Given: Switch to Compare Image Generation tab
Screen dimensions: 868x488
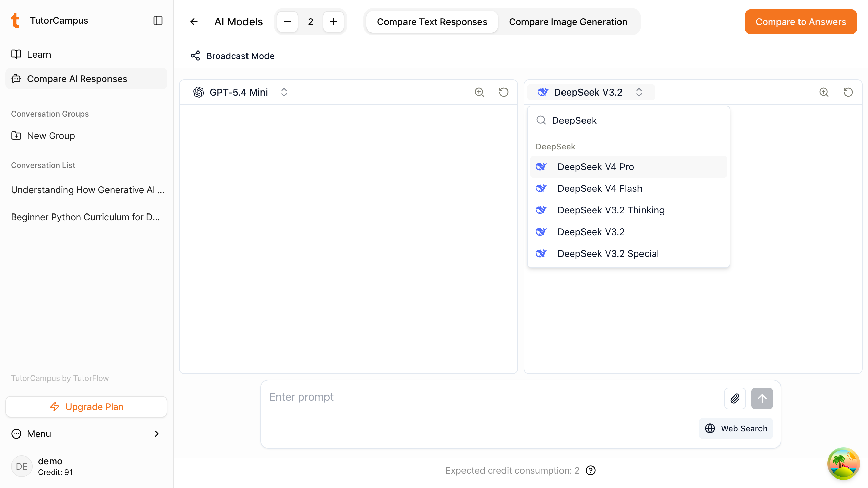Looking at the screenshot, I should point(568,22).
